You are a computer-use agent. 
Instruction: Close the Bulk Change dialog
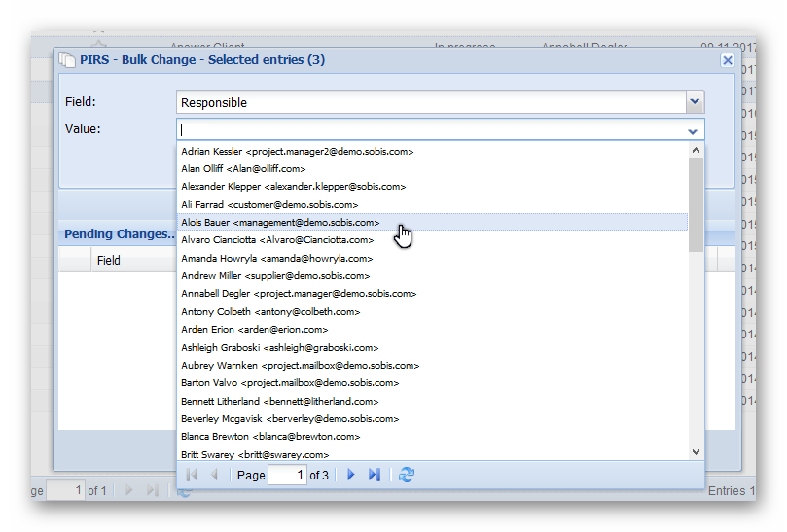[x=727, y=60]
